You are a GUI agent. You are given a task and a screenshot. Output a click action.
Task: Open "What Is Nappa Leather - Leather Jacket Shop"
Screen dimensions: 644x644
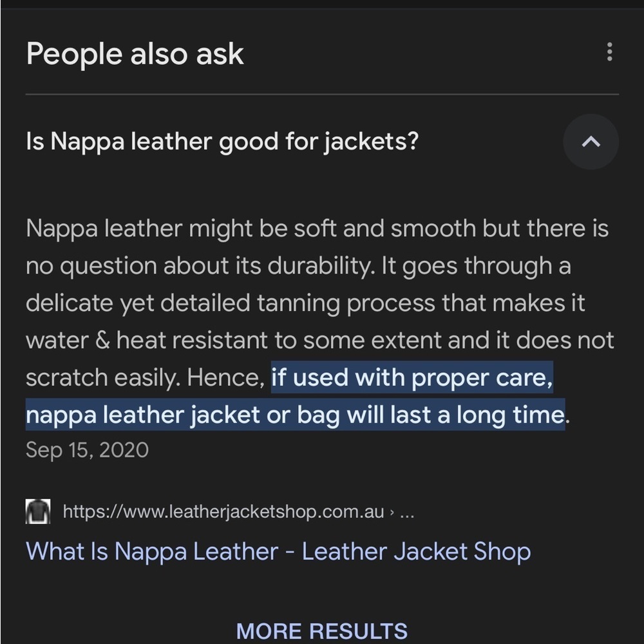pos(278,551)
